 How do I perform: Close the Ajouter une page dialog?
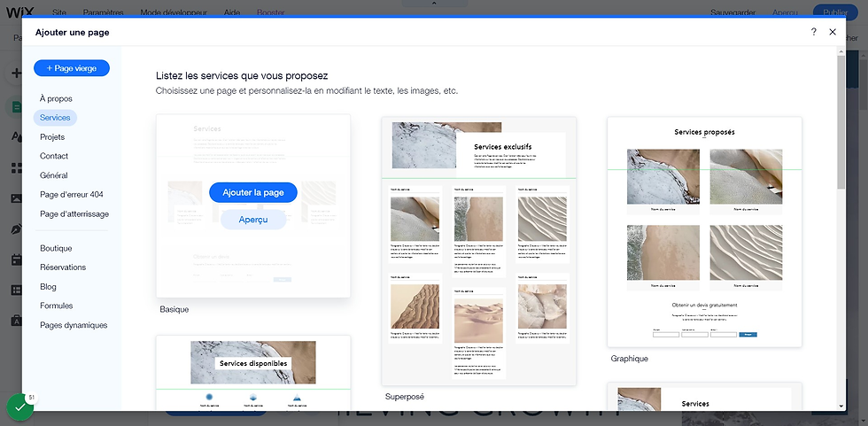(833, 32)
